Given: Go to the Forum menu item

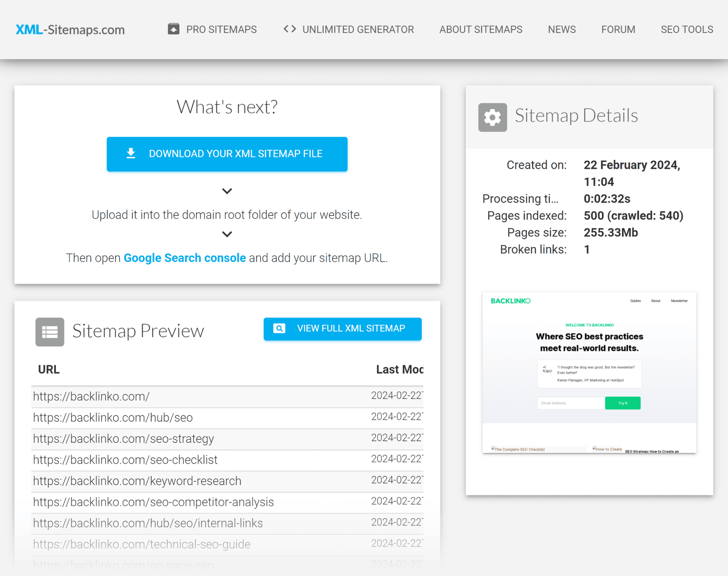Looking at the screenshot, I should point(618,29).
